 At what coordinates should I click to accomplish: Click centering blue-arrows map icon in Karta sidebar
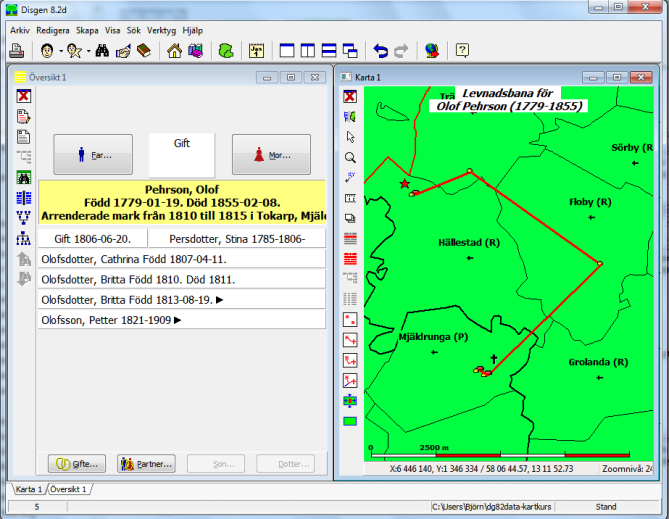[x=350, y=401]
